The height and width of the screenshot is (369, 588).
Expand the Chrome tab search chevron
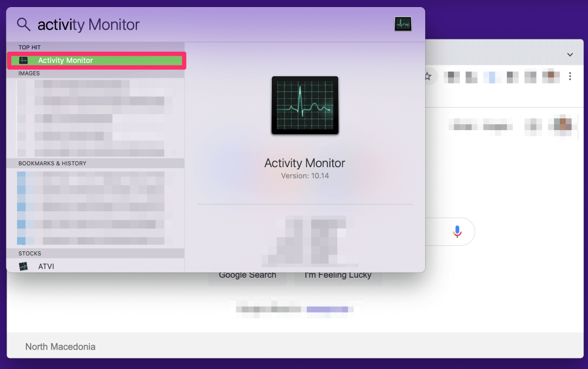pyautogui.click(x=570, y=55)
